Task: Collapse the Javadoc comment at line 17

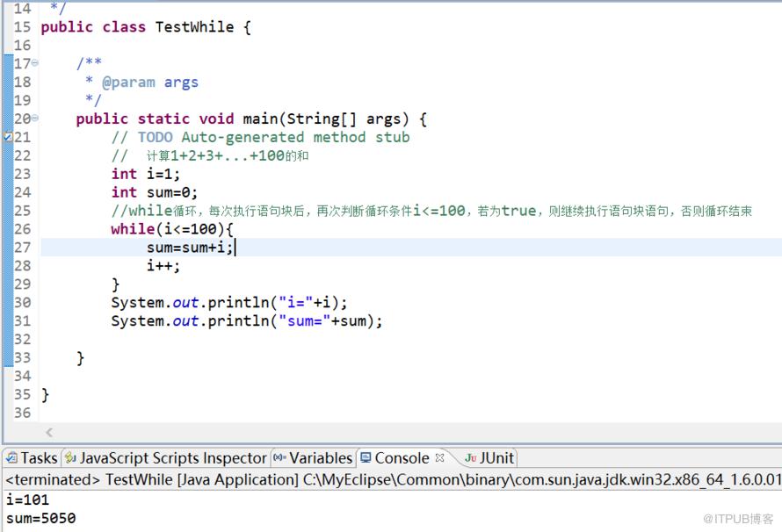Action: pos(35,62)
